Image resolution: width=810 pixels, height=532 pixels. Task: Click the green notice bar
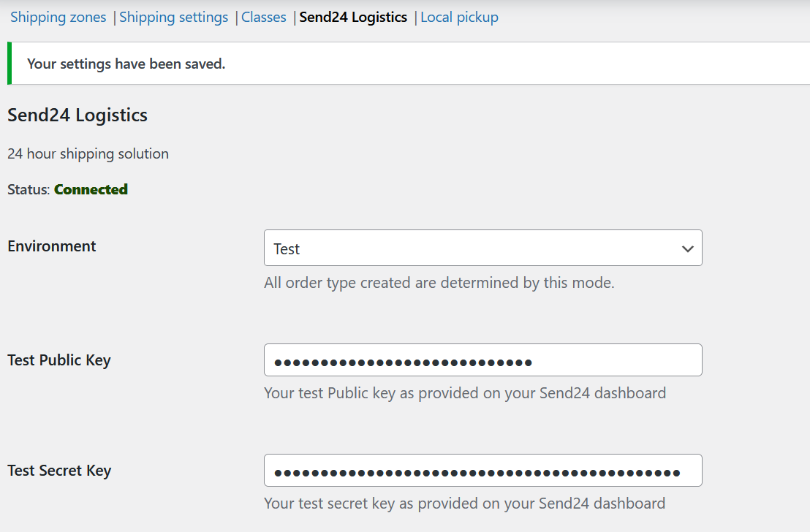point(9,64)
